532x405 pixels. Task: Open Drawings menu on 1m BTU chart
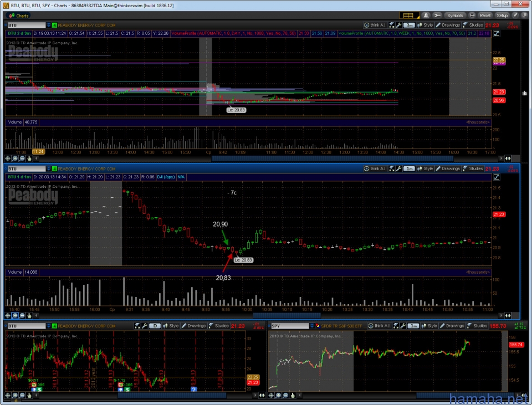(x=448, y=168)
